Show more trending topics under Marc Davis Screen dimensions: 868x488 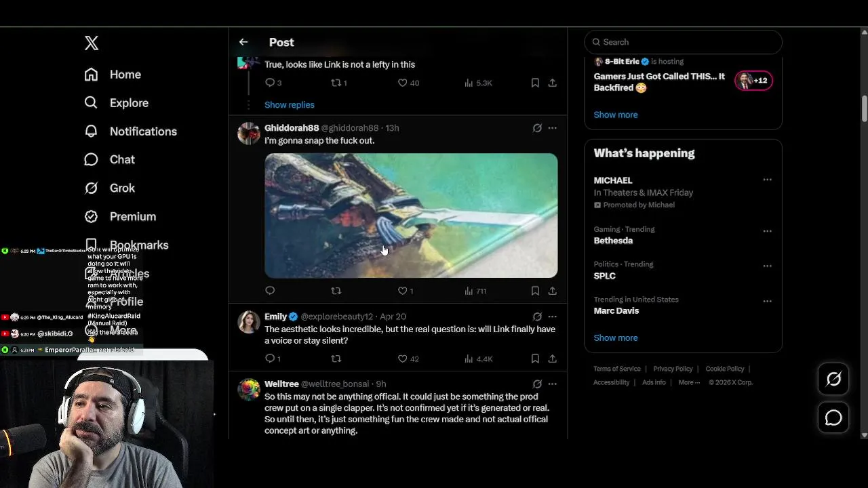616,338
